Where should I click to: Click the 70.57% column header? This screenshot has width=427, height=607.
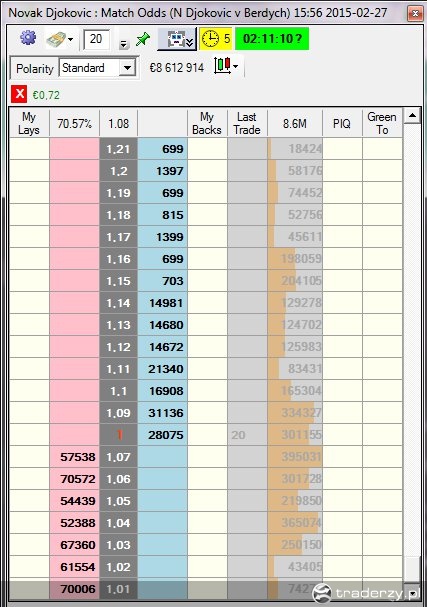coord(74,123)
